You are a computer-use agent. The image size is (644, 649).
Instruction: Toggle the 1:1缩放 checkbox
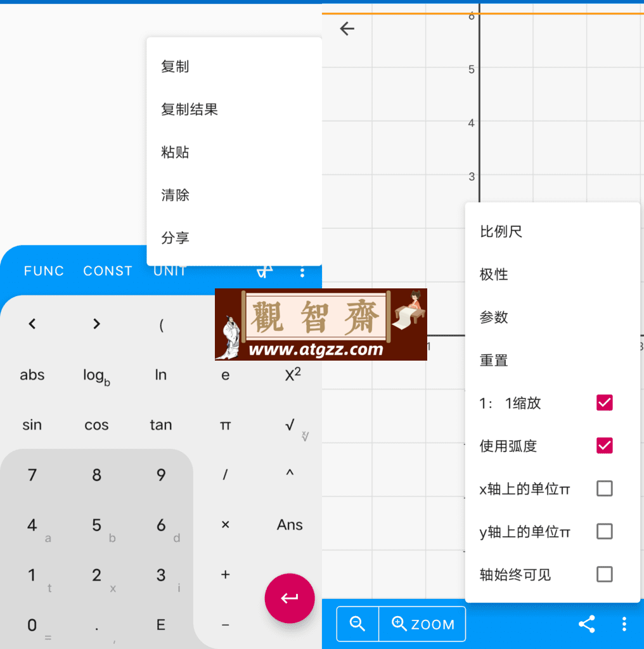coord(604,402)
